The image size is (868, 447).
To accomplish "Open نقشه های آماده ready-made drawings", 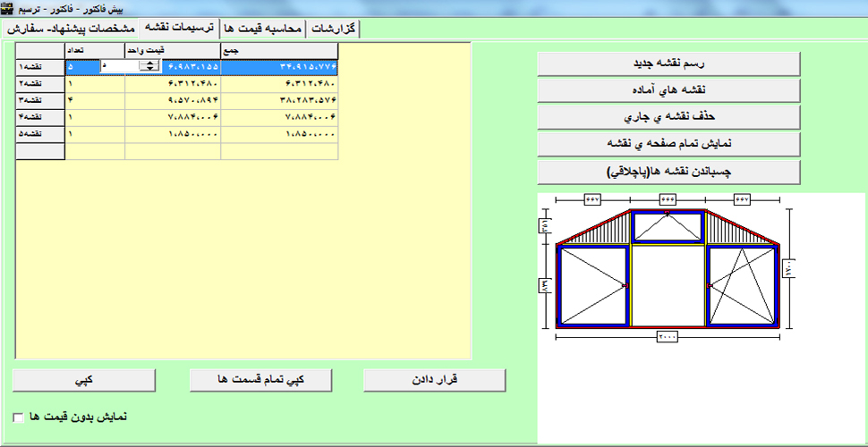I will tap(668, 90).
